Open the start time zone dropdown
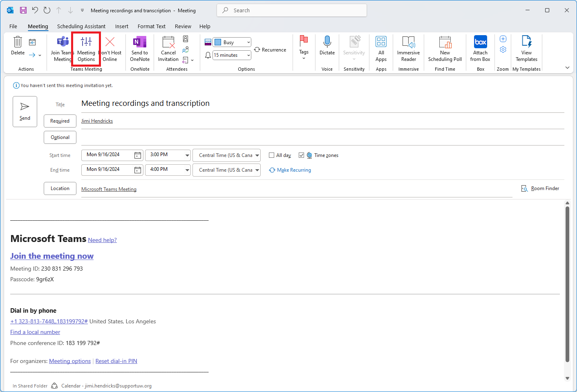 (257, 155)
